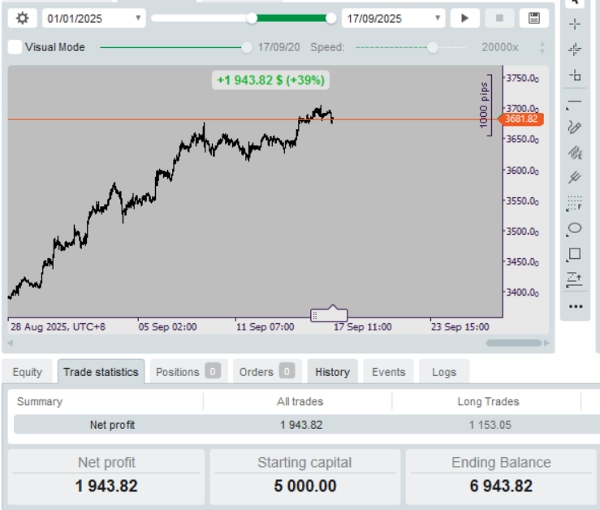
Task: Select the ellipse drawing tool
Action: click(574, 229)
